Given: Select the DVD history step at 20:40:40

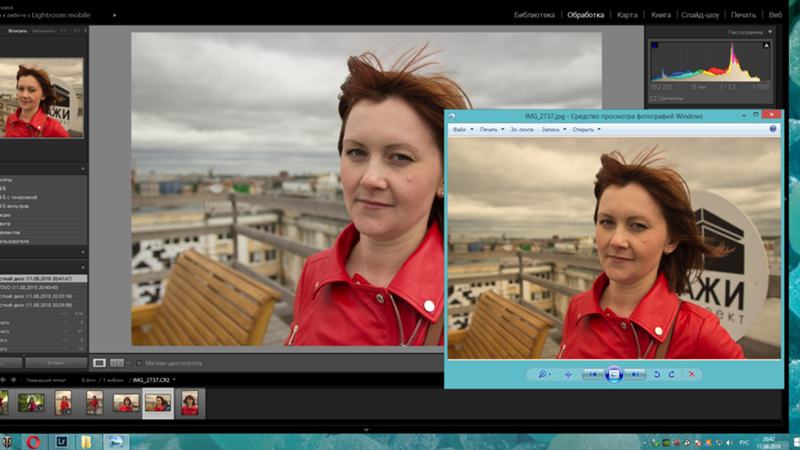Looking at the screenshot, I should [x=43, y=287].
